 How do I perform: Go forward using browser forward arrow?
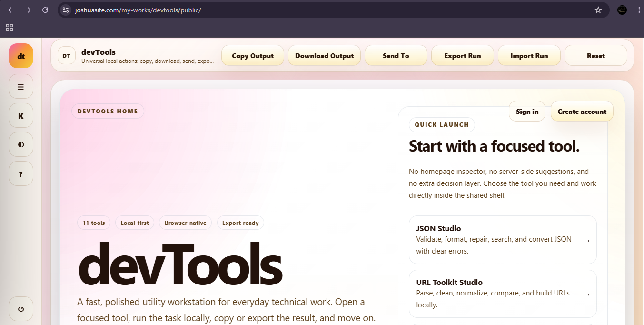(x=28, y=10)
